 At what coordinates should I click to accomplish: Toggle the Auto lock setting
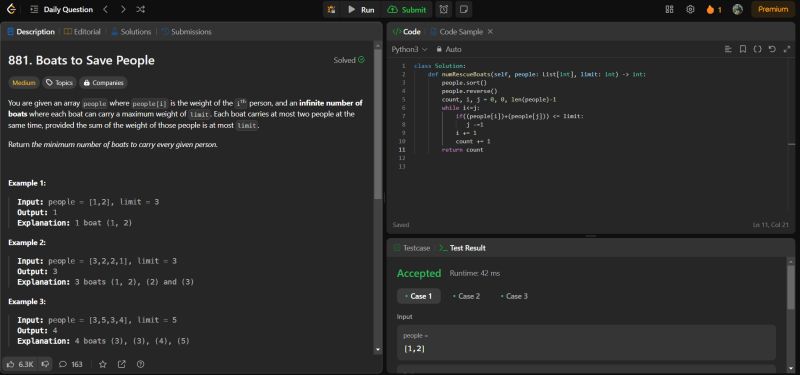coord(449,49)
